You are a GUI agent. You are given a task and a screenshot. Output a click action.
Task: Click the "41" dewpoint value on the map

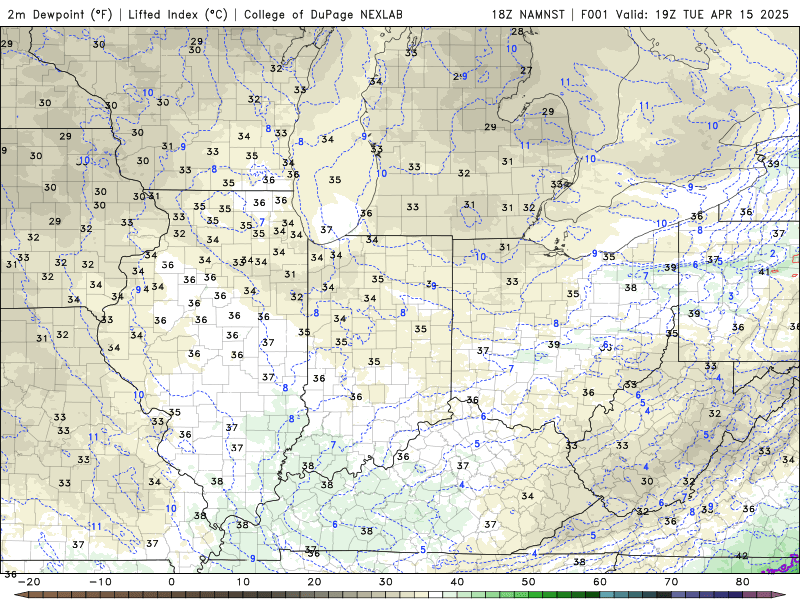(x=764, y=271)
